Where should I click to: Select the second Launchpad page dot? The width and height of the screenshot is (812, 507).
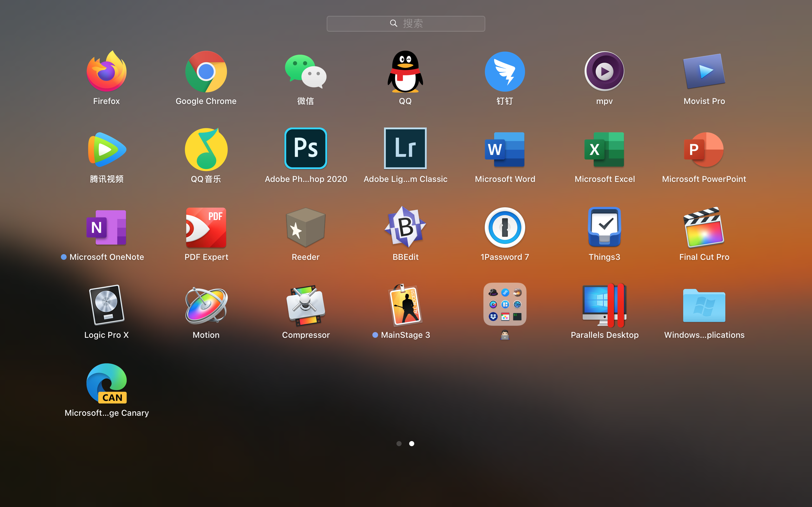411,444
